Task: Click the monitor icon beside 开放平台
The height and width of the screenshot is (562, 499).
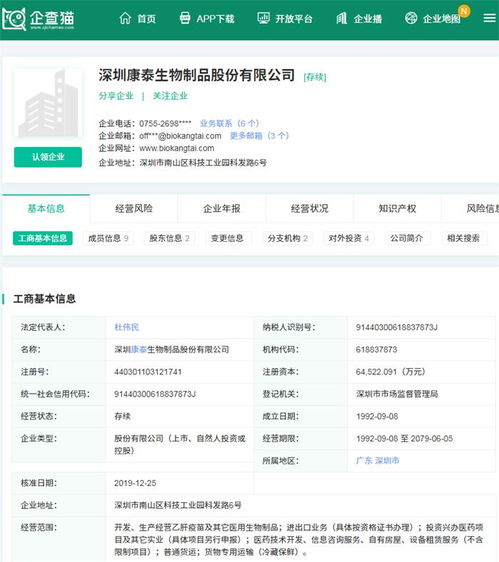Action: tap(263, 18)
